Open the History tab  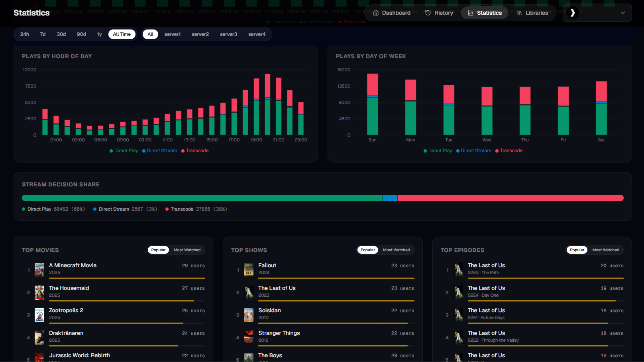coord(439,13)
